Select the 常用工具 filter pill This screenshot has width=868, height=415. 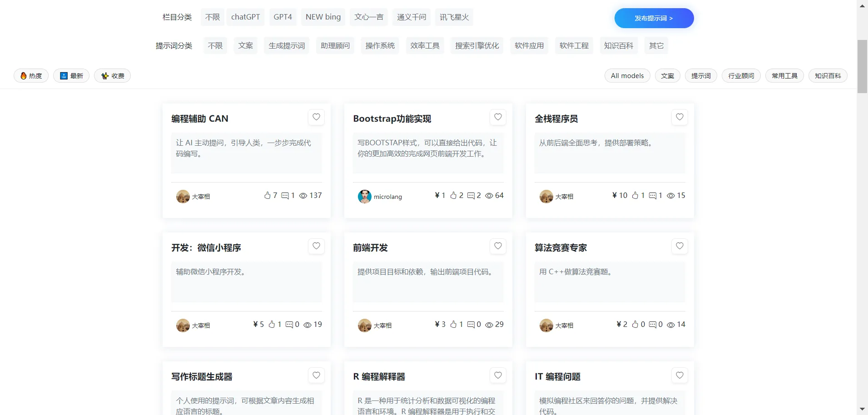tap(784, 76)
